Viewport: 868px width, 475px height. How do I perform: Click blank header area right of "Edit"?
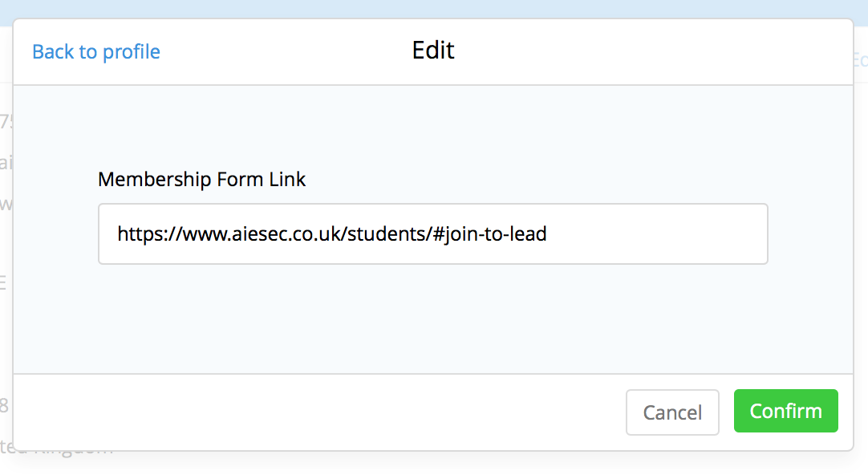pyautogui.click(x=642, y=51)
